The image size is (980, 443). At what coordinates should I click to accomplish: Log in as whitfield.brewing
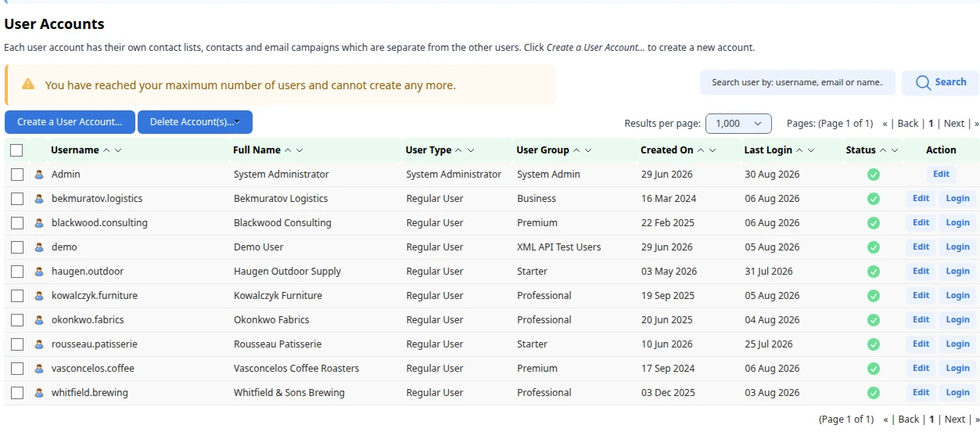pyautogui.click(x=957, y=393)
